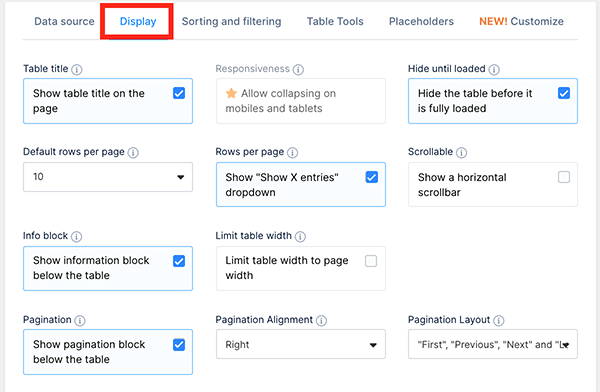Open the Limit table width info icon

tap(300, 236)
